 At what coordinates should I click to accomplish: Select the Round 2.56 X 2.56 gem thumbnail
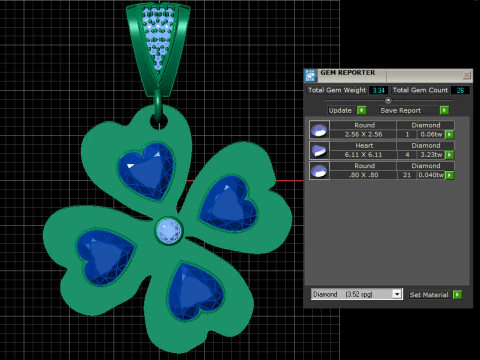tap(319, 130)
